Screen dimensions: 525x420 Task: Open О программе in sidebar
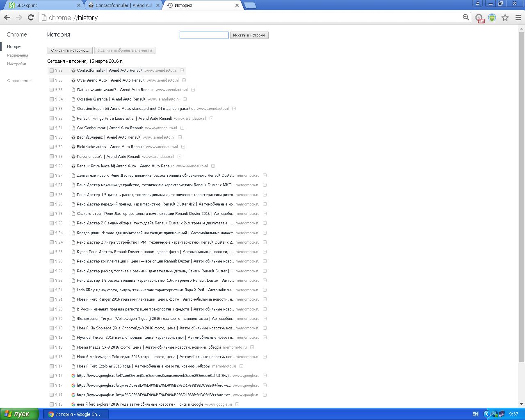pyautogui.click(x=19, y=81)
